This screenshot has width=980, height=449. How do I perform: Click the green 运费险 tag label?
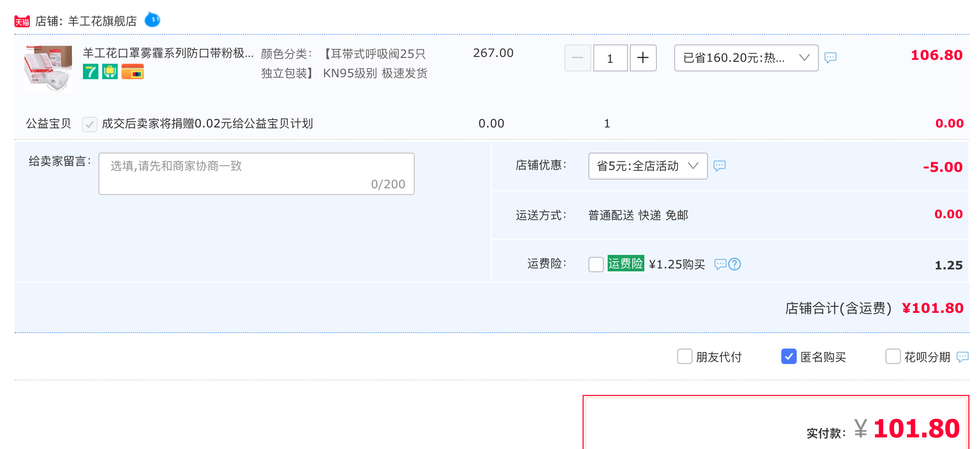pyautogui.click(x=626, y=263)
